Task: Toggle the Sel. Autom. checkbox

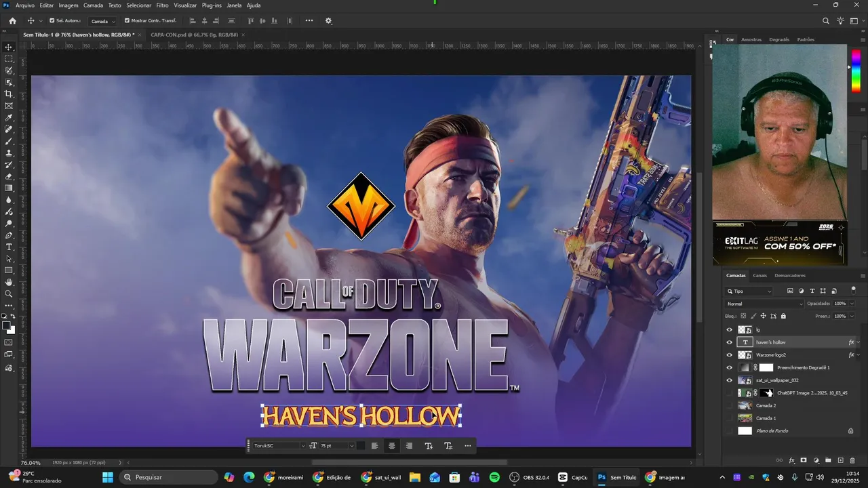Action: [x=52, y=20]
